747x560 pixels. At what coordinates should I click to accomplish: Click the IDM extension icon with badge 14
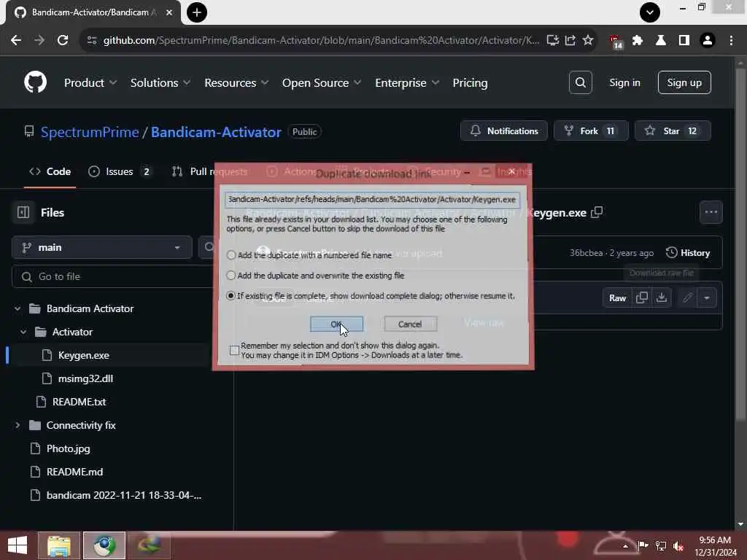click(x=616, y=42)
